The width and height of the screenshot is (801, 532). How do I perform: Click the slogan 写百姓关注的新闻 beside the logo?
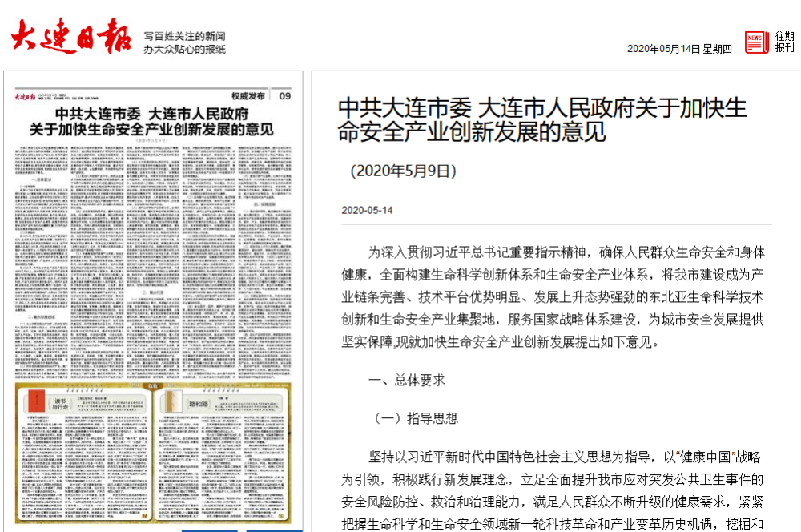point(184,36)
